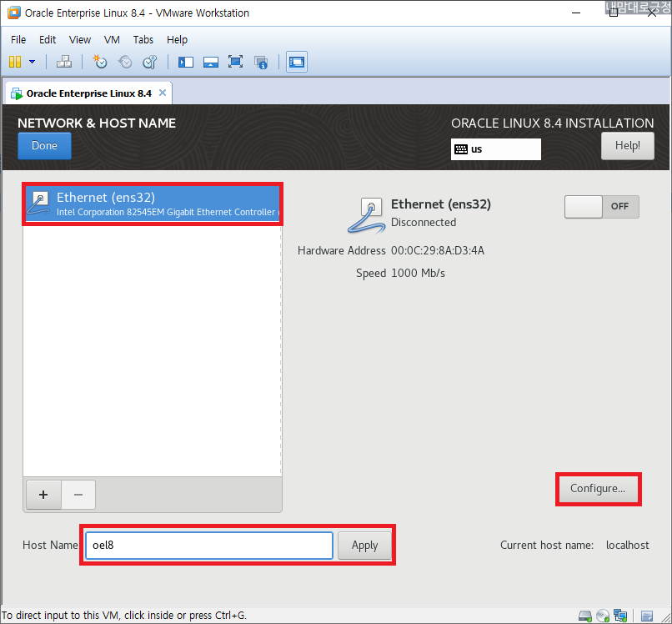Remove the device with the minus button
The image size is (672, 624).
pyautogui.click(x=78, y=495)
